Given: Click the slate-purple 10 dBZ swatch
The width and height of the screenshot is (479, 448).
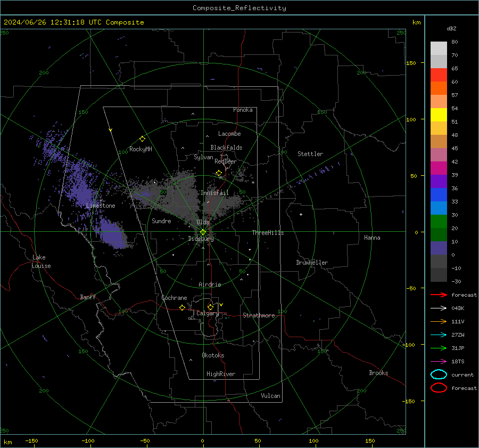Looking at the screenshot, I should pos(439,248).
